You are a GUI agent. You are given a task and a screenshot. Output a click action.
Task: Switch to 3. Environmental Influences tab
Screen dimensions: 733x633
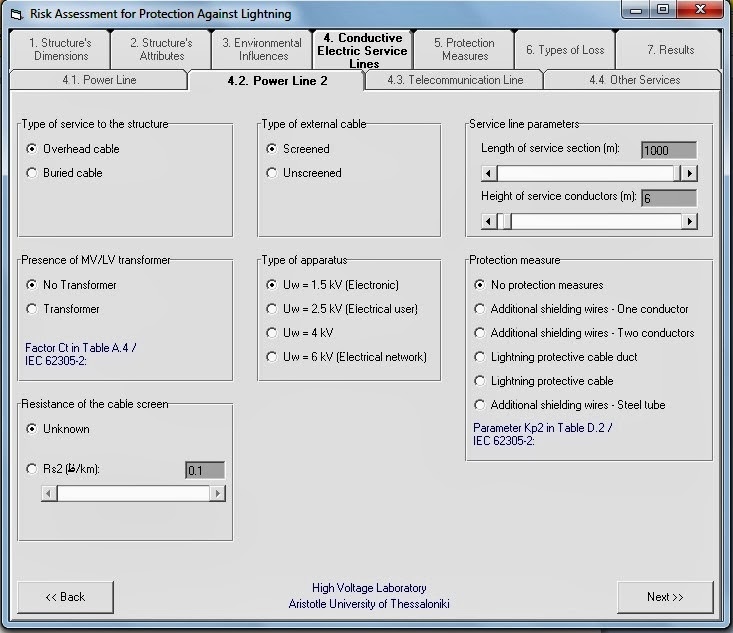[262, 50]
